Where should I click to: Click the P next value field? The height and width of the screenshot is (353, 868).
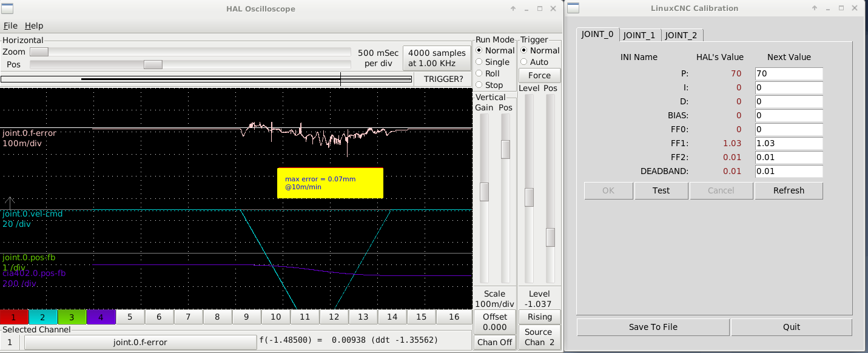click(x=789, y=73)
